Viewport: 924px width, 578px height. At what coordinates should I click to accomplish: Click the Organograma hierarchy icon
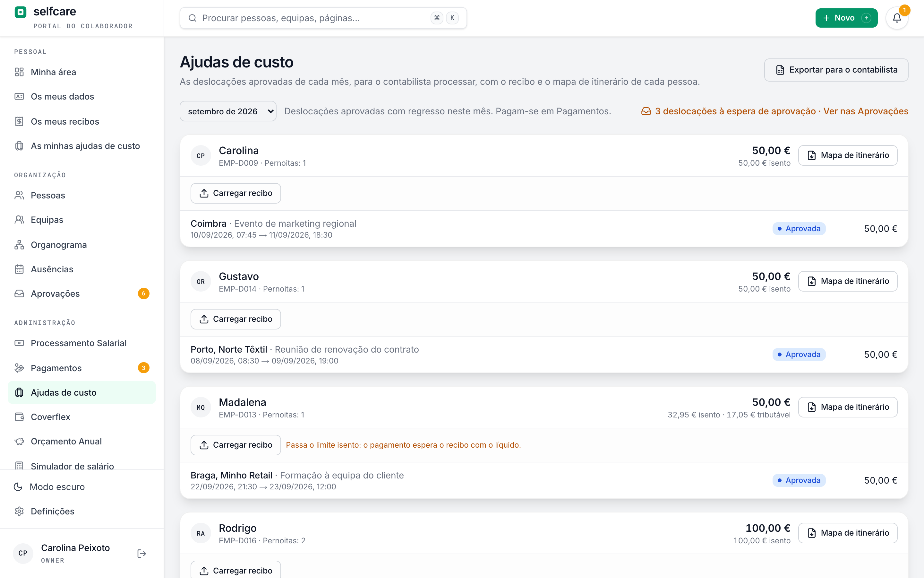pos(19,245)
